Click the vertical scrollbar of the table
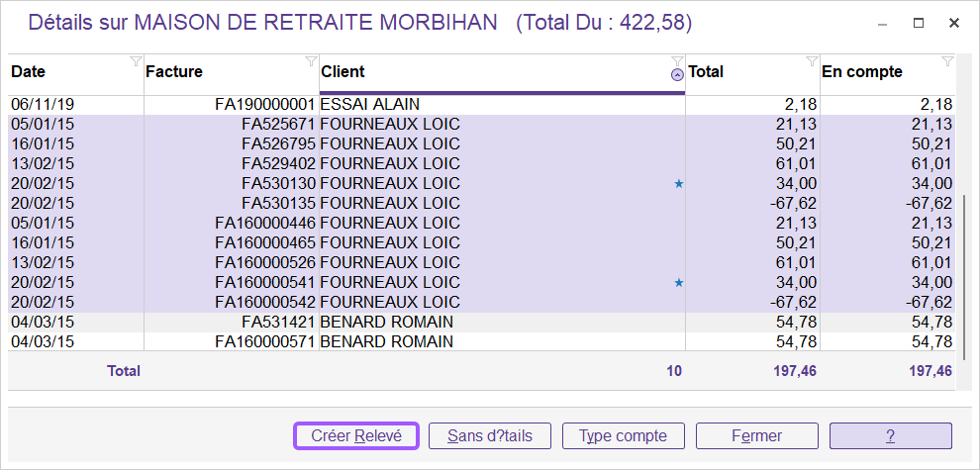This screenshot has height=470, width=980. click(964, 277)
